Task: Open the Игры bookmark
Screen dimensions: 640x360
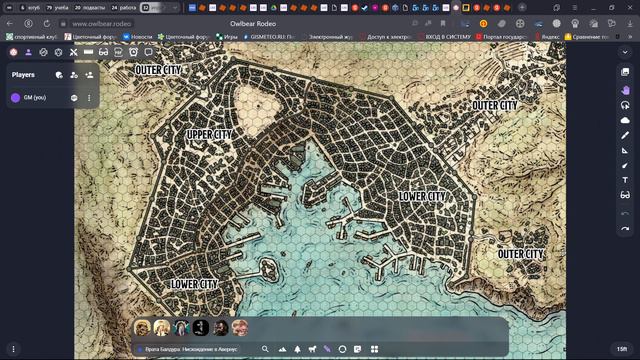Action: (x=227, y=37)
